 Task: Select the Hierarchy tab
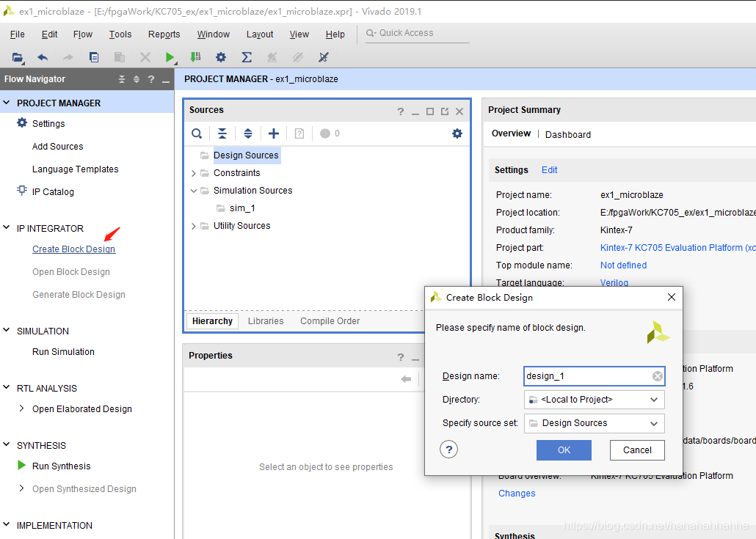(212, 320)
